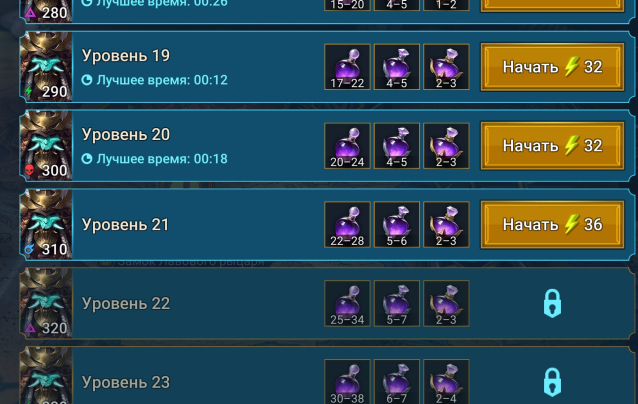638x404 pixels.
Task: Open the boss portrait showing power 290
Action: (x=46, y=67)
